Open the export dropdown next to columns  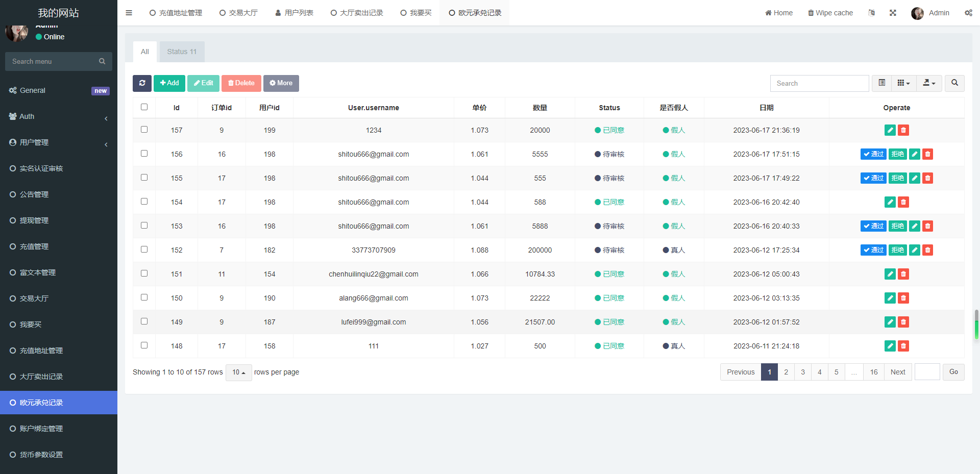(929, 83)
